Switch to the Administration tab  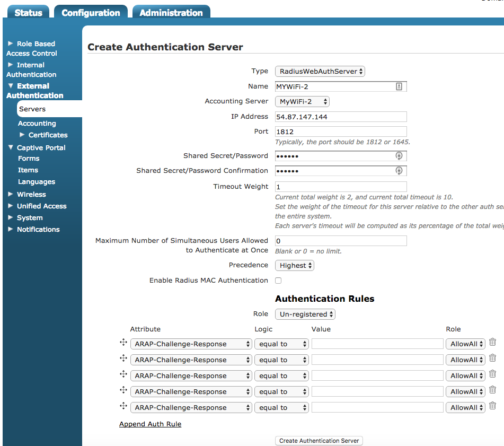(x=171, y=12)
